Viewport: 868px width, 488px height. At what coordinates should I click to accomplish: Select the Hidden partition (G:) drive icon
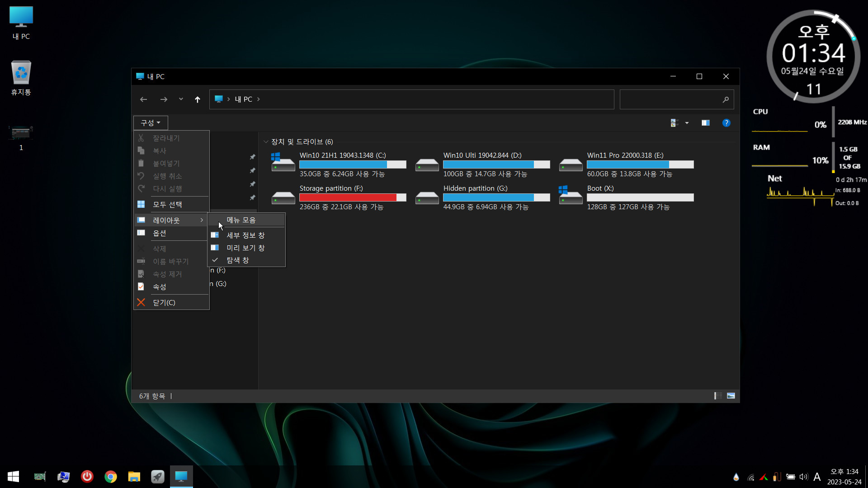coord(427,197)
